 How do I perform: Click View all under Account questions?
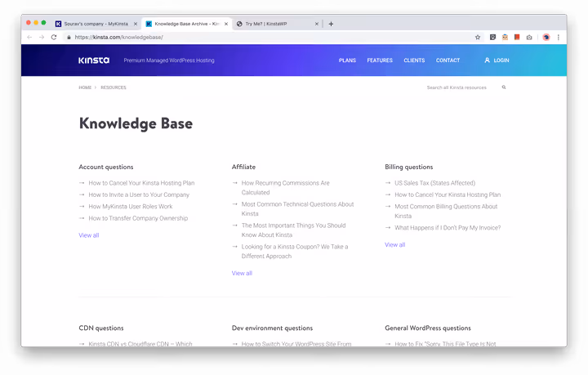click(89, 235)
